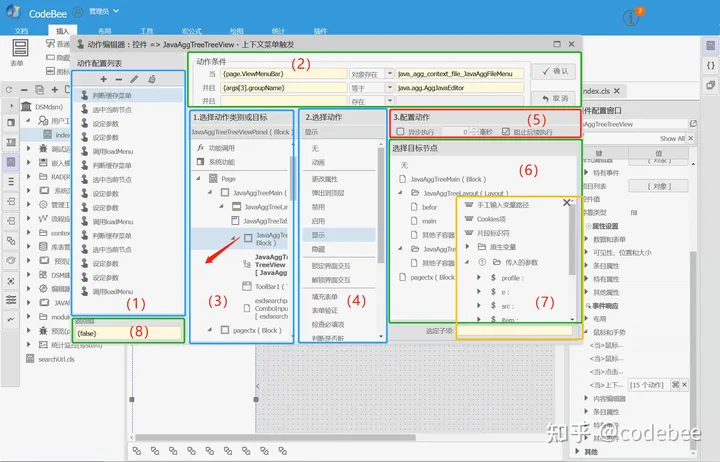
Task: Click the plus icon in project tree toolbar
Action: (x=55, y=90)
